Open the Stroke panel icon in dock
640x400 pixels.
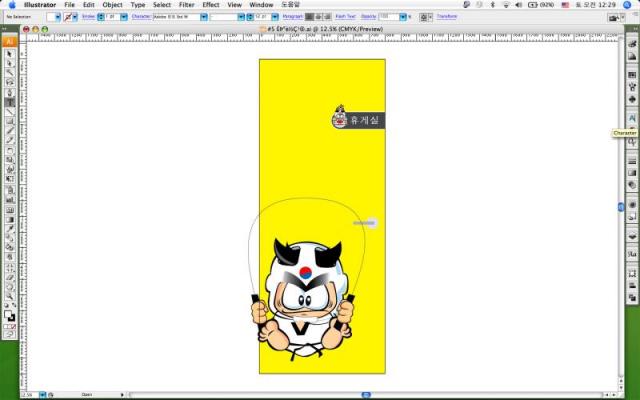[632, 161]
